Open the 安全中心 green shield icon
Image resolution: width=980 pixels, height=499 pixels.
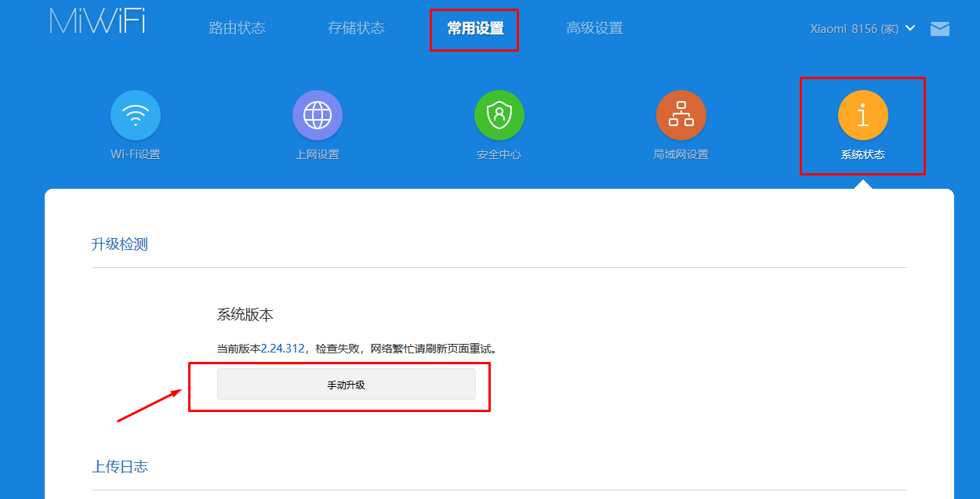[x=499, y=115]
